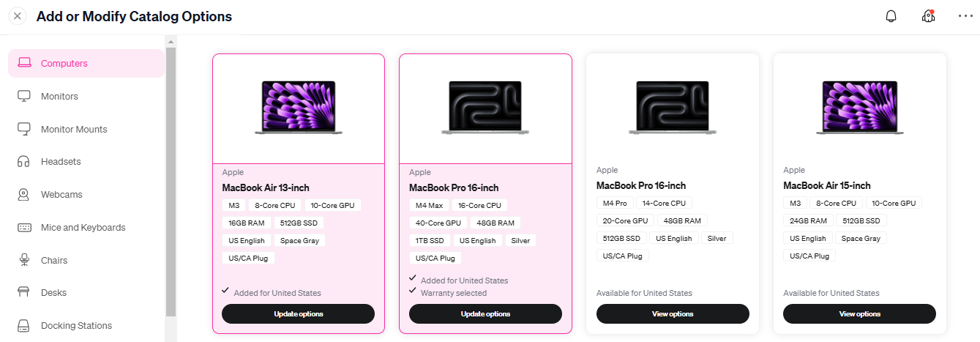Click the Webcams icon in sidebar
This screenshot has width=980, height=342.
click(24, 195)
